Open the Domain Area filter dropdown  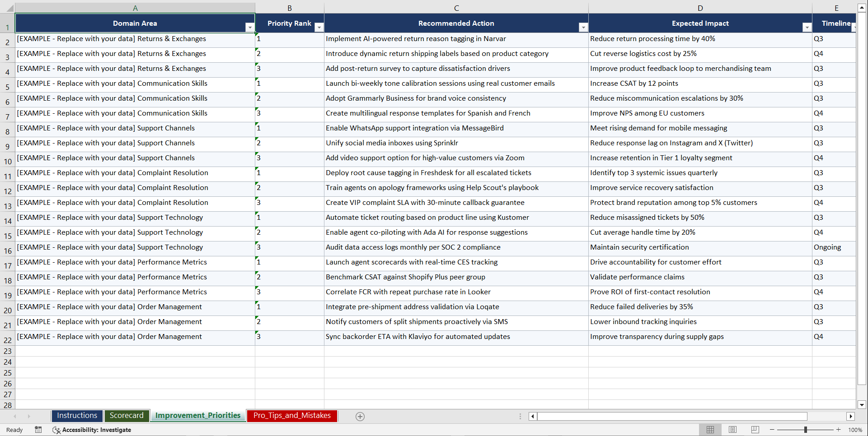[250, 27]
